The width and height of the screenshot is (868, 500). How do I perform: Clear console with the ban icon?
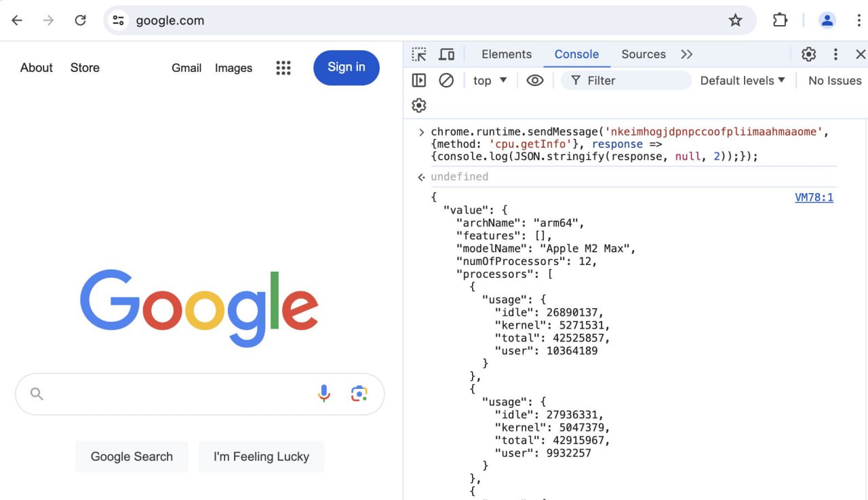coord(446,81)
